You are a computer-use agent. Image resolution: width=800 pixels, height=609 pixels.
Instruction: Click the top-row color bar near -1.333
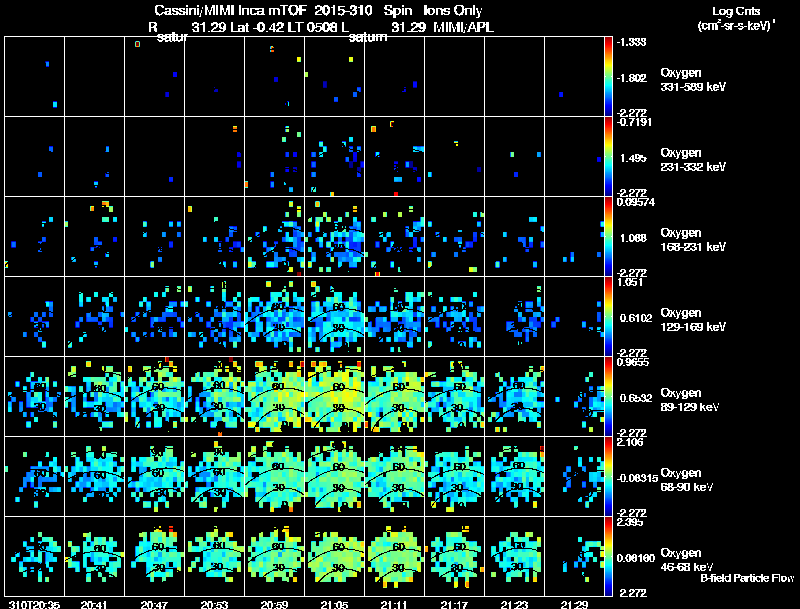pos(608,77)
